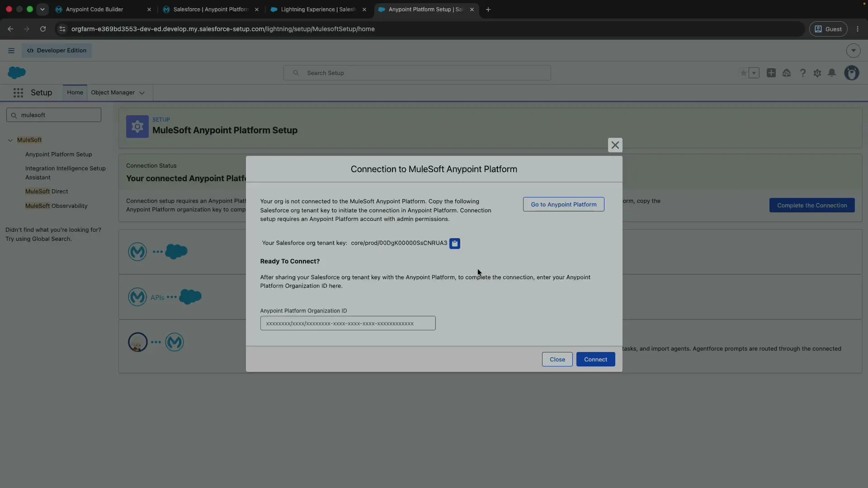The height and width of the screenshot is (488, 868).
Task: Expand the Object Manager dropdown chevron
Action: pos(142,93)
